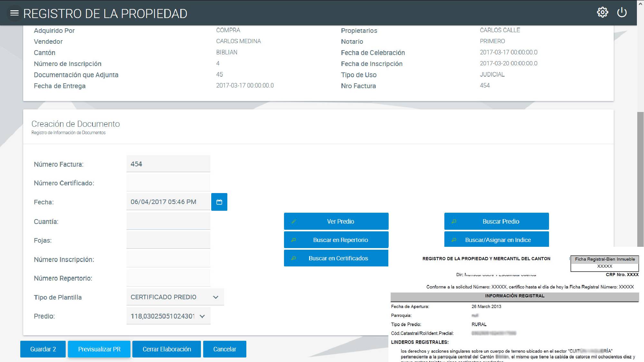The width and height of the screenshot is (644, 362).
Task: Click the page vertical scrollbar
Action: pyautogui.click(x=640, y=179)
